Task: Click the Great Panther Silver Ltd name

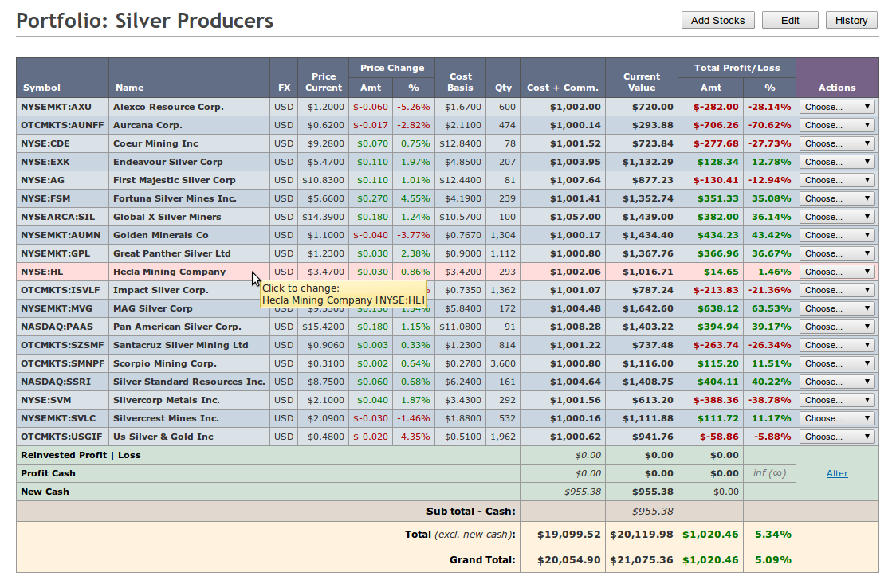Action: 172,253
